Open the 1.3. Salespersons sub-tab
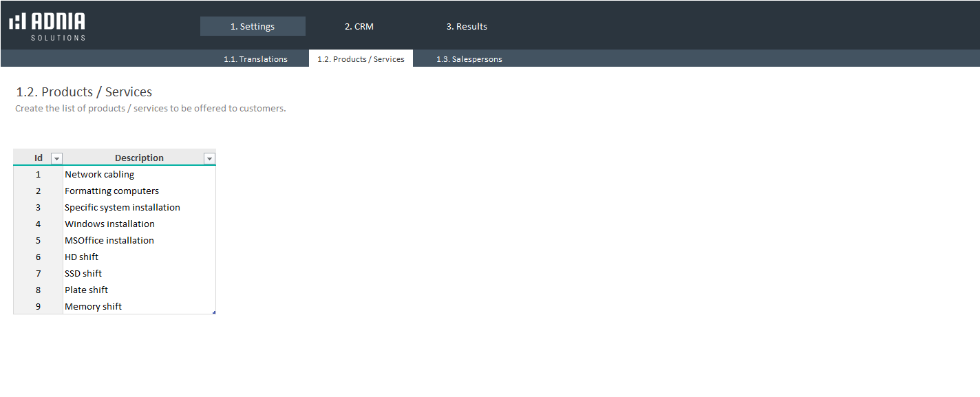 pos(469,59)
